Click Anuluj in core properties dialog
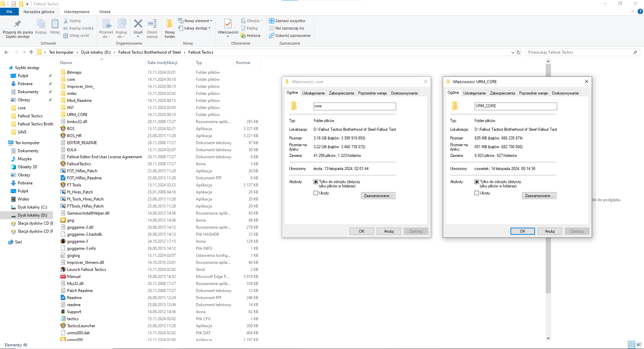The height and width of the screenshot is (349, 644). tap(389, 231)
